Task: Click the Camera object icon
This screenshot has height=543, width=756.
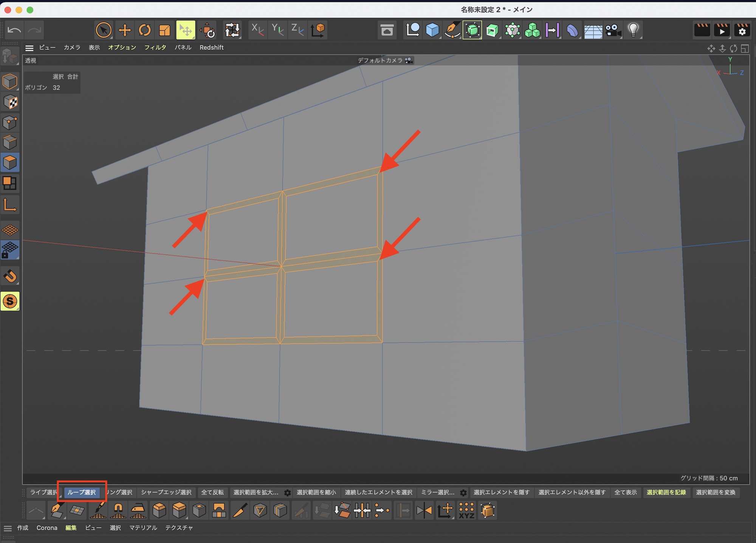Action: click(x=613, y=30)
